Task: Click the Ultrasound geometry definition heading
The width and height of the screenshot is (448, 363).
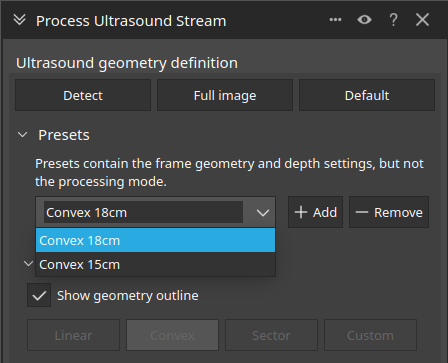Action: click(127, 63)
